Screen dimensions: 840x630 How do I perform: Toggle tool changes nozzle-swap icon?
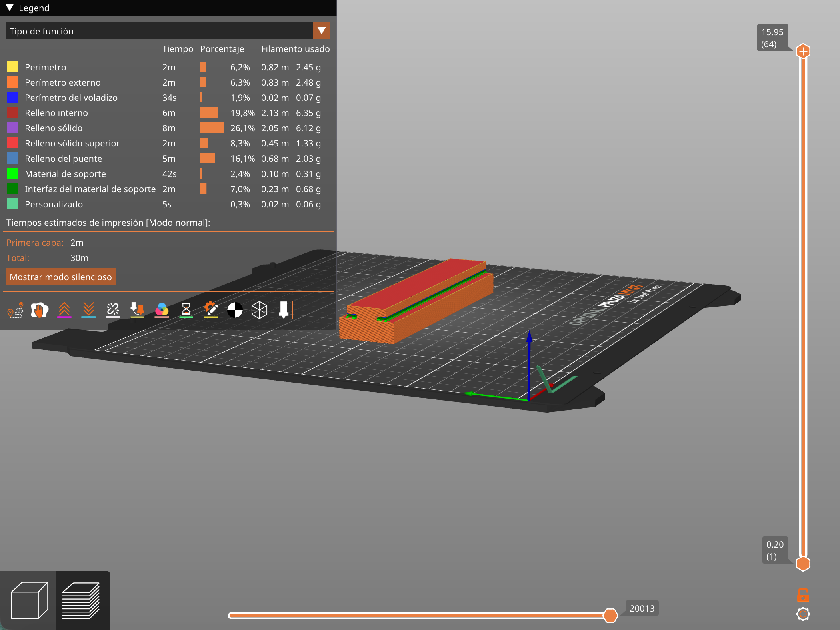[x=137, y=310]
